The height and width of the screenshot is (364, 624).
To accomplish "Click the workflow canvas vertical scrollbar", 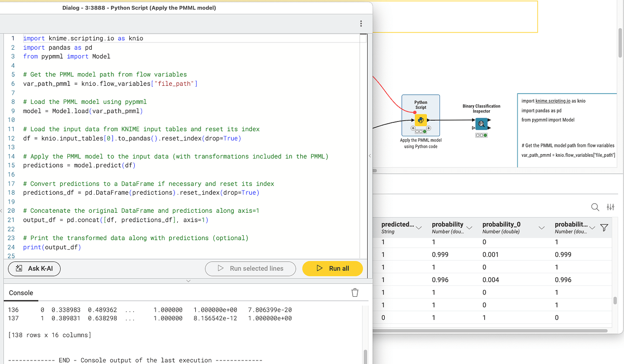I will point(621,43).
